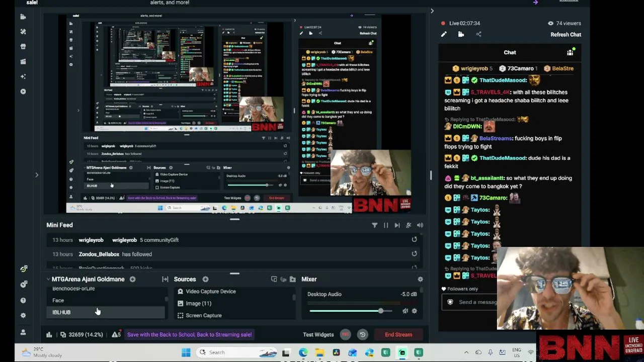Open the Windows Start menu

click(186, 352)
